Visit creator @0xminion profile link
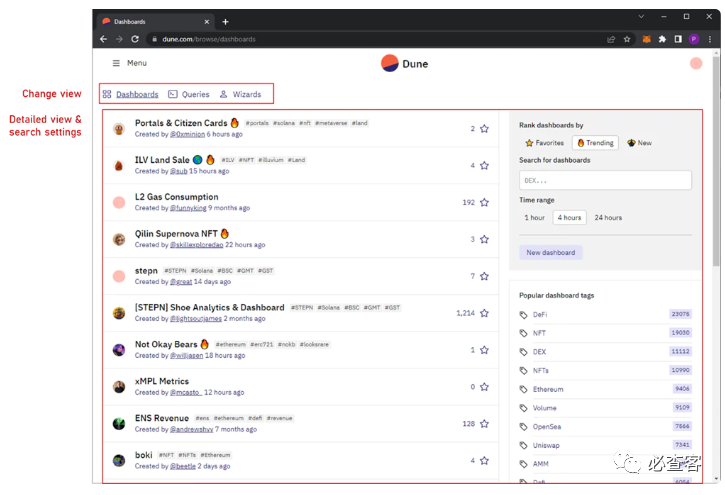 [x=187, y=134]
